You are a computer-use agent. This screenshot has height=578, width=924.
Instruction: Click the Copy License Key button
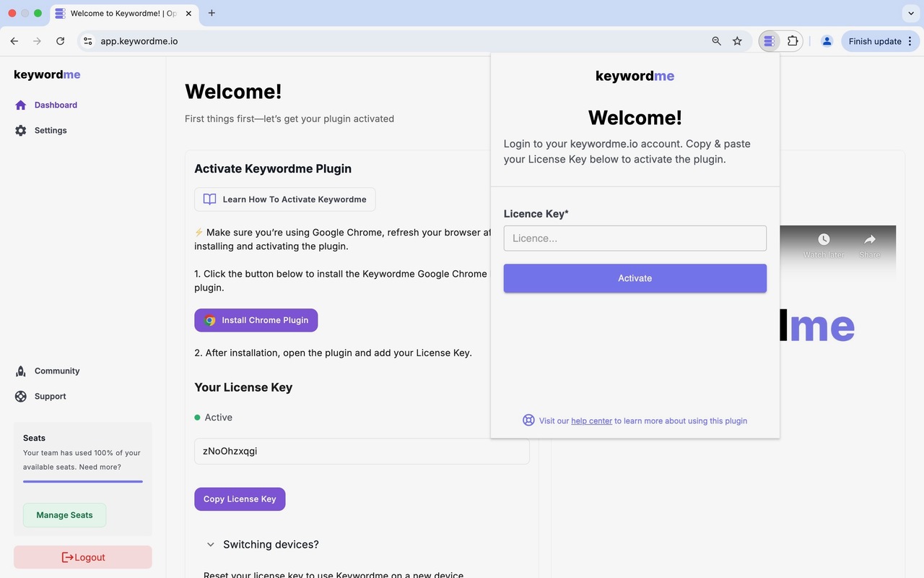[x=240, y=499]
